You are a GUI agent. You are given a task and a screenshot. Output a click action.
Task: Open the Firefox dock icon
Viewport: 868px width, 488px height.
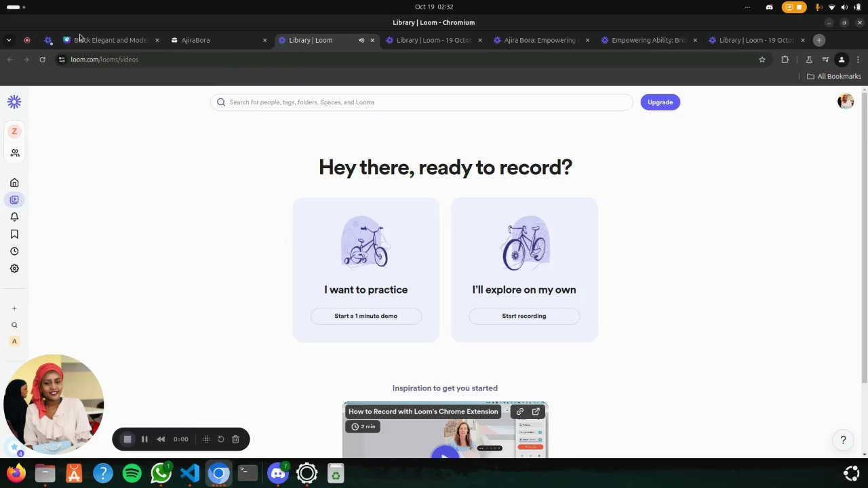(16, 473)
